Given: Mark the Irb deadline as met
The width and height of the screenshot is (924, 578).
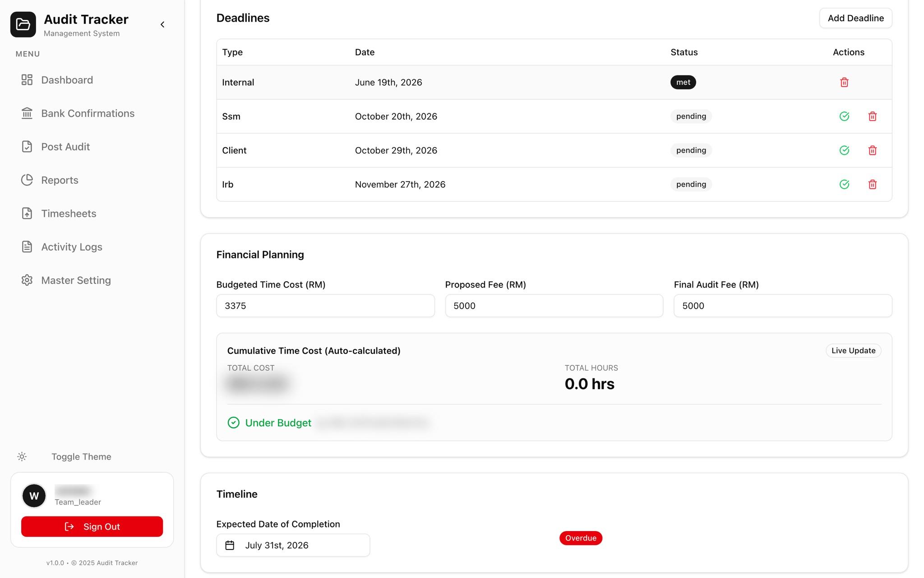Looking at the screenshot, I should [844, 184].
